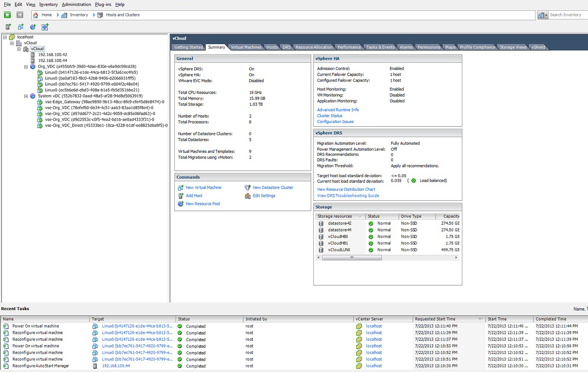Click the Storage panel horizontal scrollbar thumb
Image resolution: width=588 pixels, height=372 pixels.
tap(352, 258)
